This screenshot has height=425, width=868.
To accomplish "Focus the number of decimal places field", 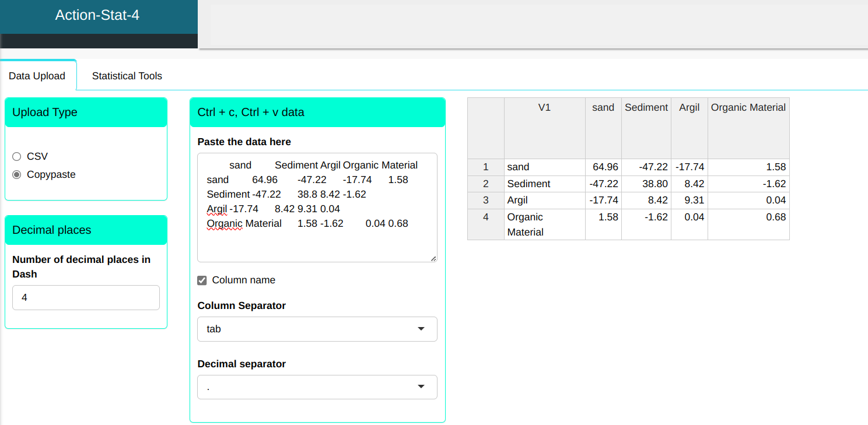I will click(x=86, y=297).
